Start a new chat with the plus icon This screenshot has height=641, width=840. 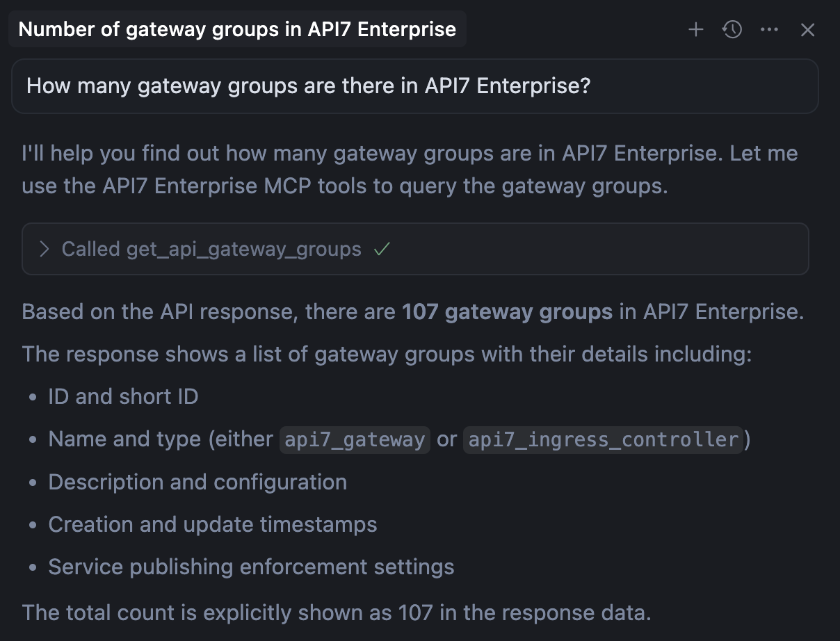pyautogui.click(x=695, y=30)
